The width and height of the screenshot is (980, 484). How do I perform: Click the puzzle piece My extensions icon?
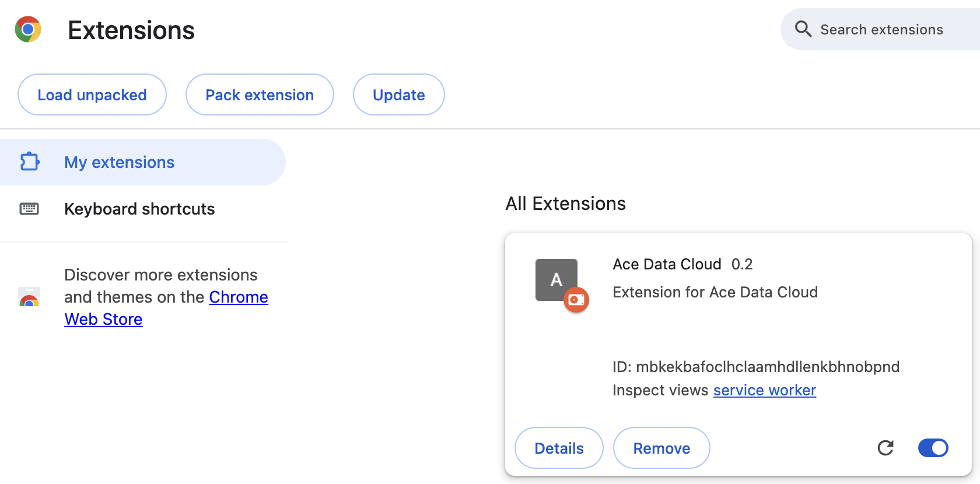(x=30, y=162)
